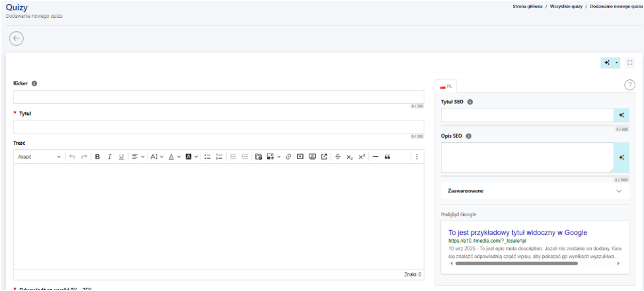Insert a numbered list

(x=219, y=157)
